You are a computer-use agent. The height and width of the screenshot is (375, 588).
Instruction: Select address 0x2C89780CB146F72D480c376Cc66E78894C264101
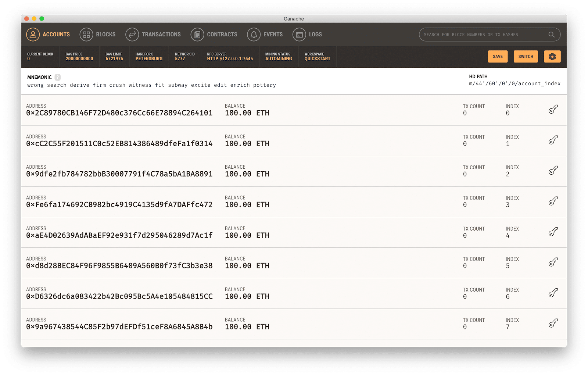[119, 113]
